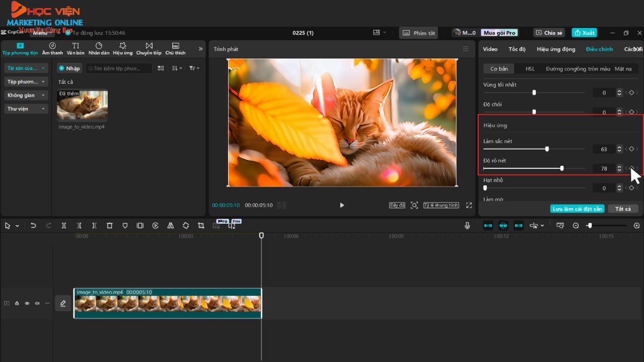
Task: Trim clip right of the playhead
Action: (94, 226)
